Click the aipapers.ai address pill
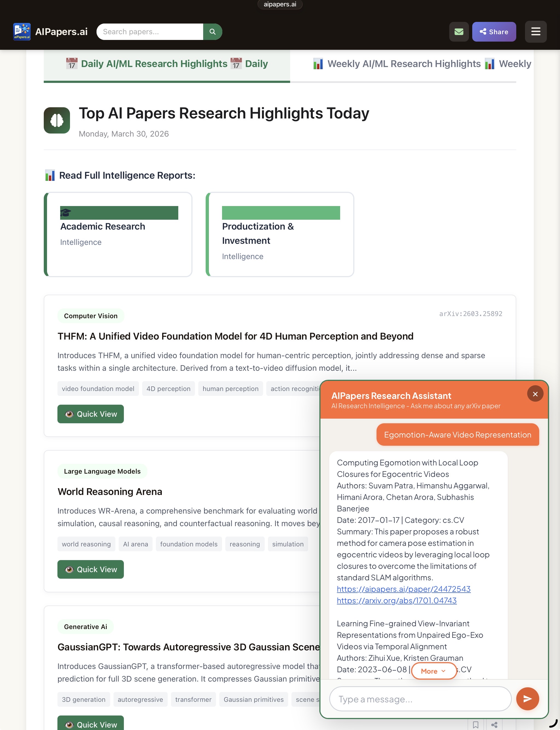 click(x=280, y=4)
